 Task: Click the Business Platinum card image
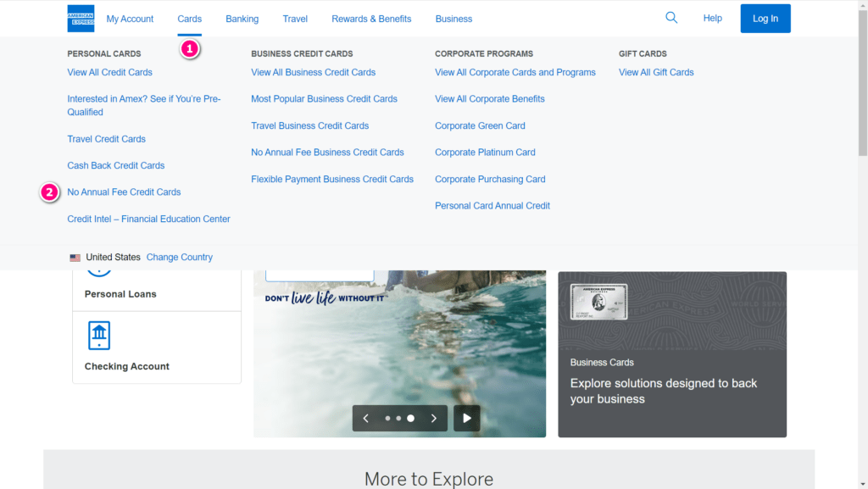[x=599, y=302]
